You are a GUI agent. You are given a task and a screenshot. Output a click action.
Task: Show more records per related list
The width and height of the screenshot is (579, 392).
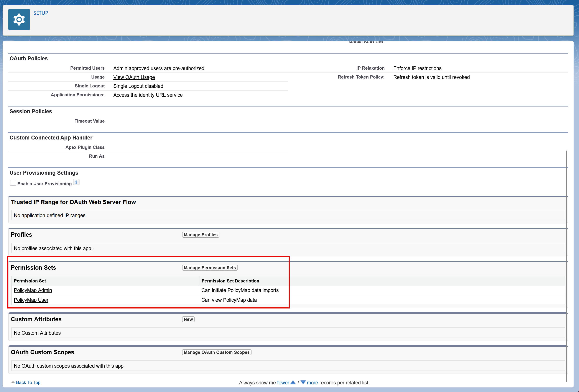[312, 382]
